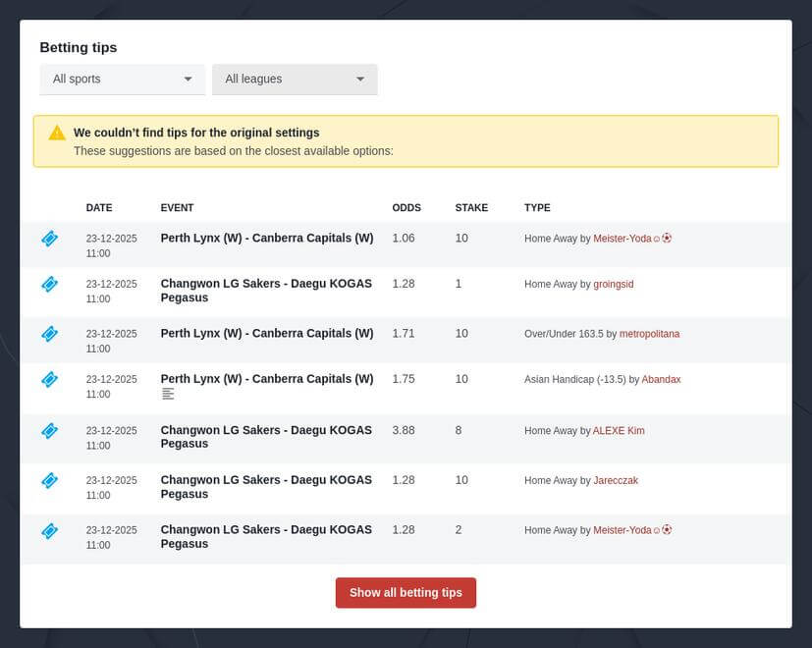Open the All leagues dropdown
Screen dimensions: 812x648
[x=294, y=79]
